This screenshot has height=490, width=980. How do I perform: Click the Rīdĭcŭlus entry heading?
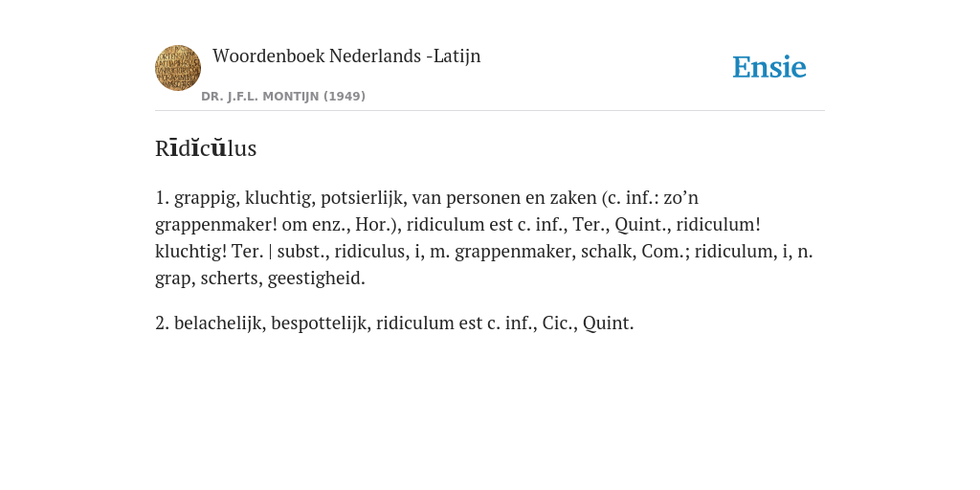pyautogui.click(x=206, y=148)
